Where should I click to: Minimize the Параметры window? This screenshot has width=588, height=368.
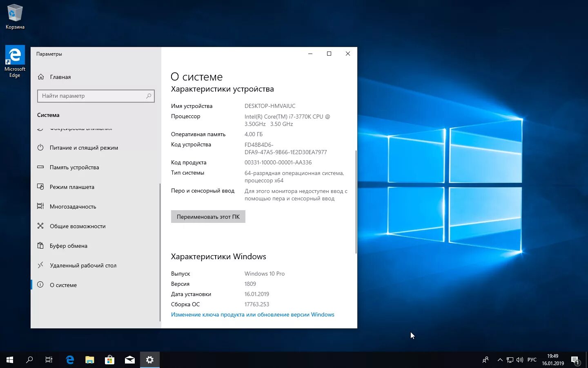pyautogui.click(x=310, y=54)
